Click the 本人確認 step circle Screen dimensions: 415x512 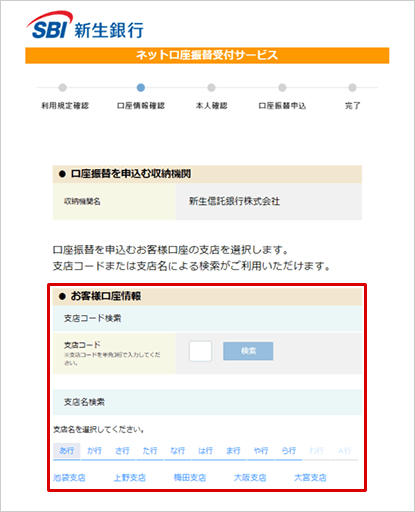click(211, 88)
